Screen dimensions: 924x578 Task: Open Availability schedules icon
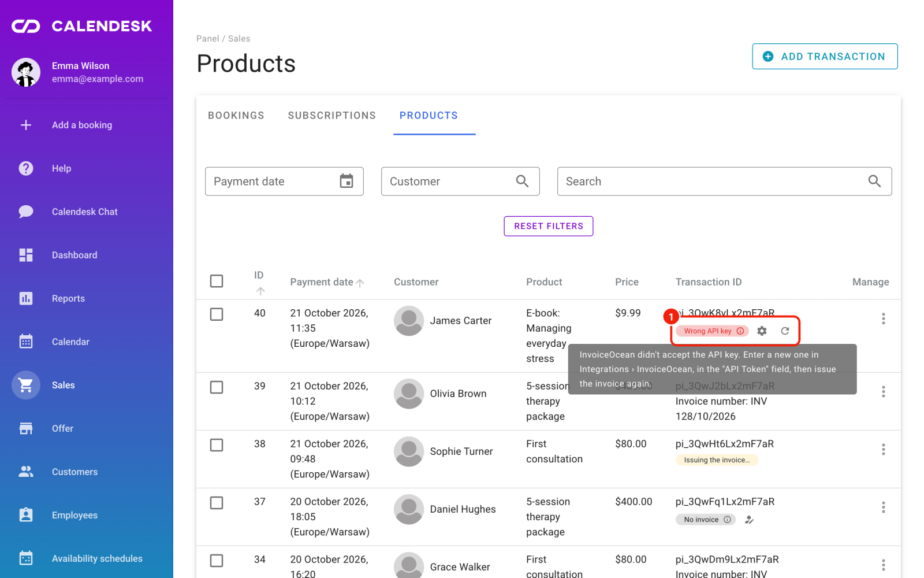(x=26, y=558)
